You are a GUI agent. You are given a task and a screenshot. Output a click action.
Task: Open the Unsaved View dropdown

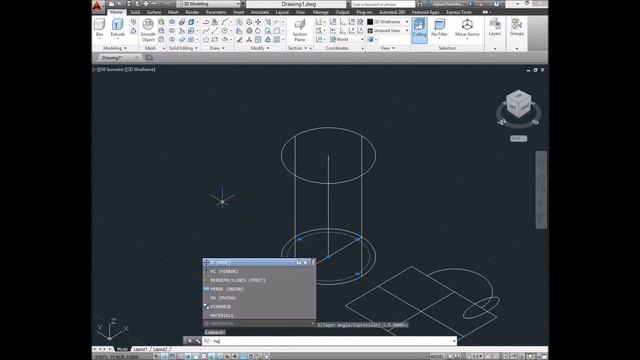(x=388, y=31)
